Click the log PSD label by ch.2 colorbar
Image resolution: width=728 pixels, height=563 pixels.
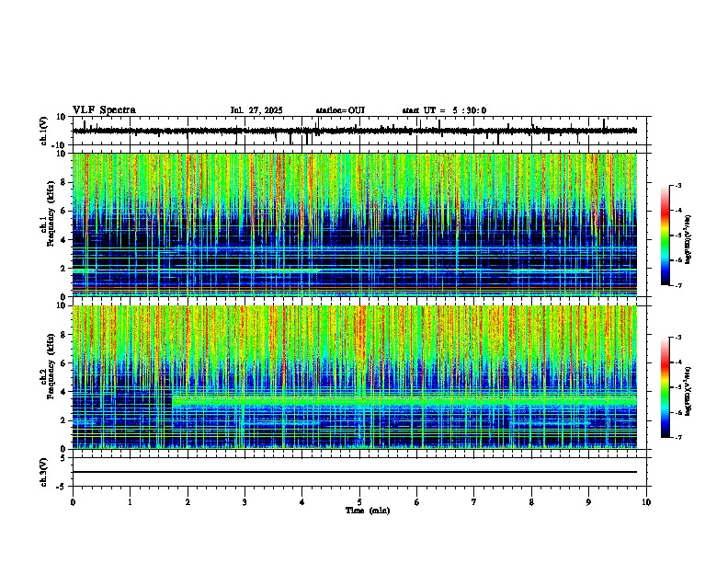point(688,391)
